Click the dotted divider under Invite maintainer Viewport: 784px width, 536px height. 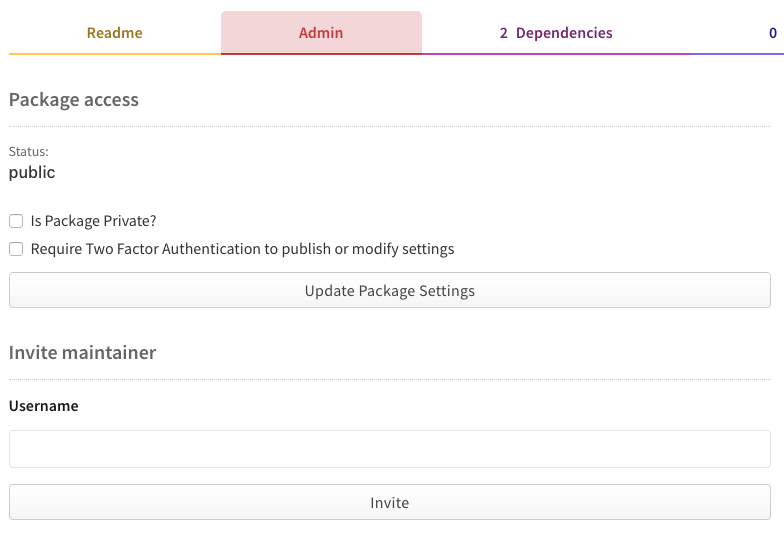tap(389, 380)
